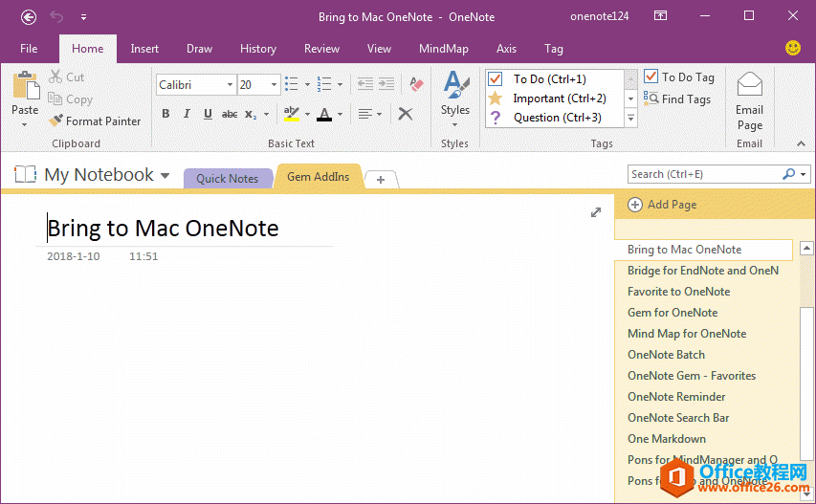Viewport: 816px width, 504px height.
Task: Apply black font color
Action: tap(324, 114)
